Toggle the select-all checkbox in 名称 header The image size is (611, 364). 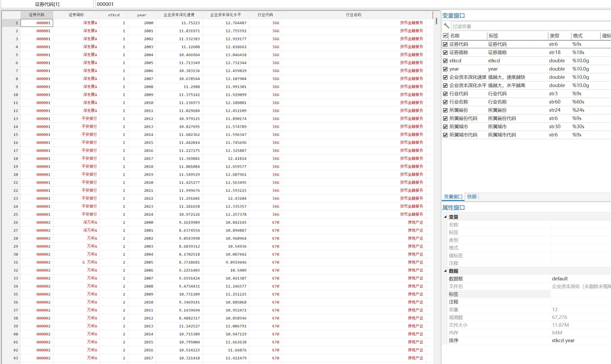click(x=445, y=36)
